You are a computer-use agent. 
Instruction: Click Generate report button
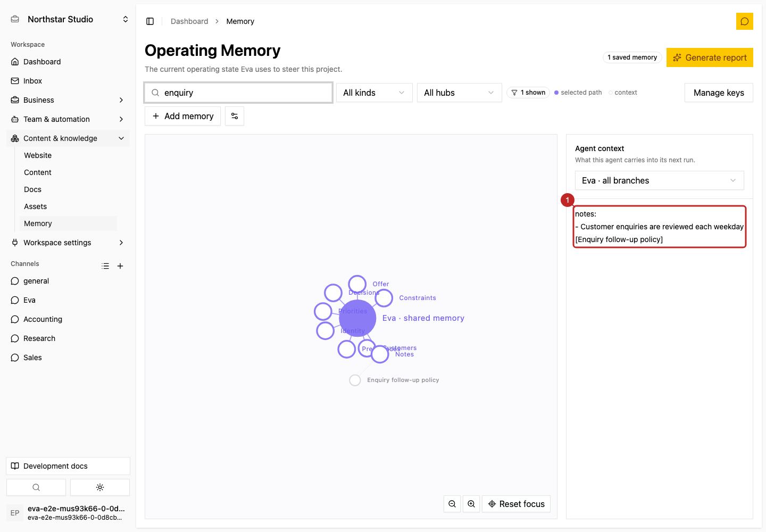tap(710, 57)
